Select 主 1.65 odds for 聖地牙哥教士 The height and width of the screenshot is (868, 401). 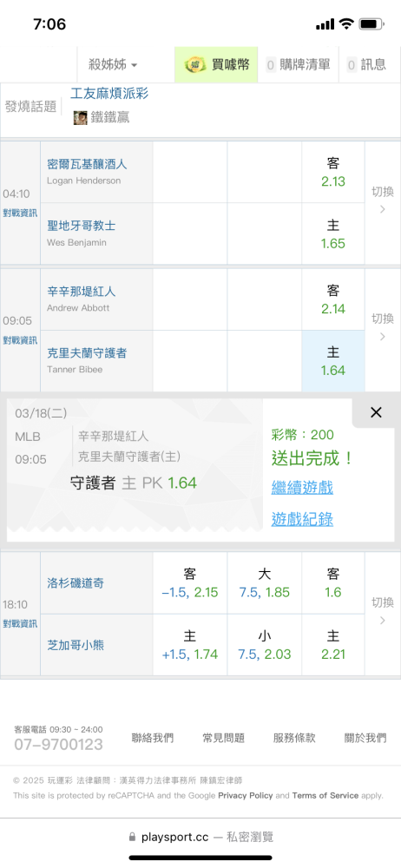pos(333,234)
